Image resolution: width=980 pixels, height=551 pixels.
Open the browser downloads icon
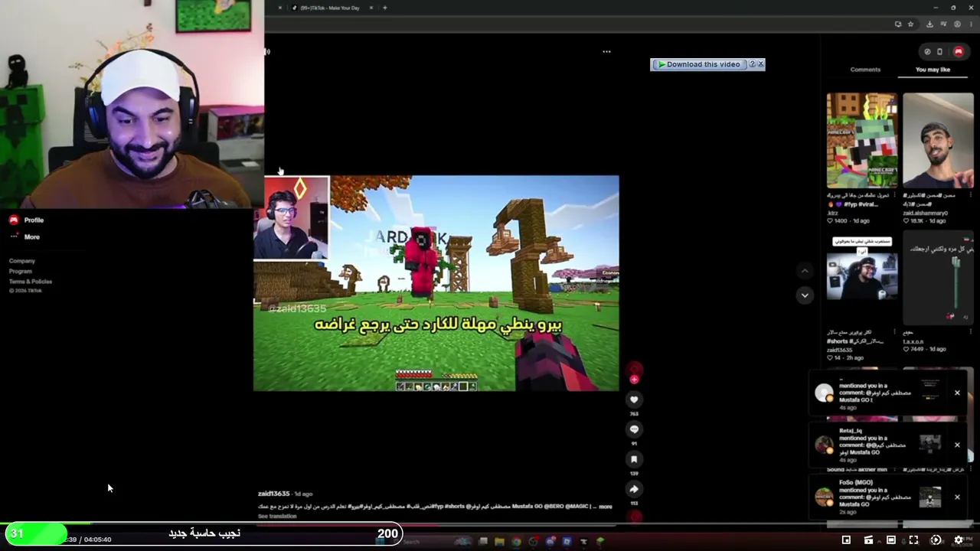tap(929, 24)
